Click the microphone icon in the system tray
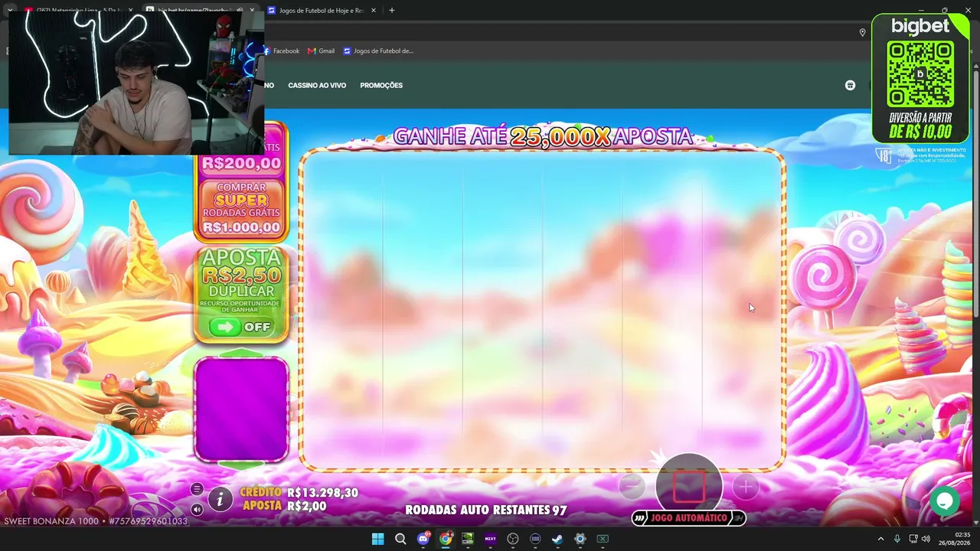Screen dimensions: 980x551 click(897, 539)
